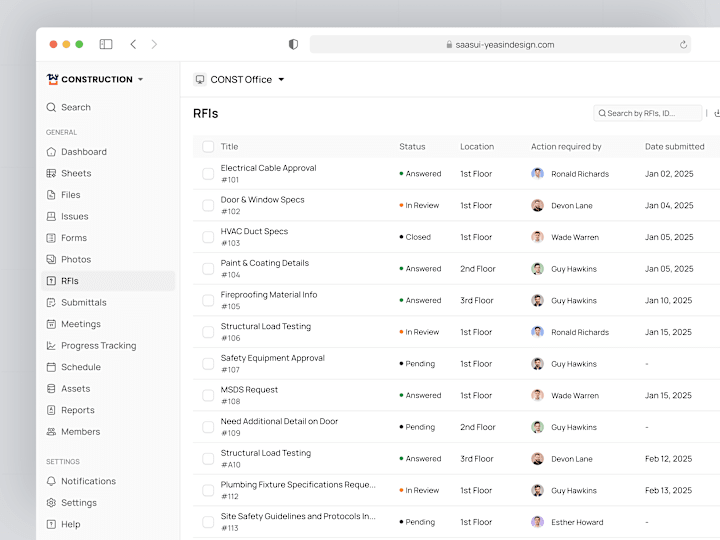Sort by the Location column header
The height and width of the screenshot is (540, 720).
click(477, 146)
